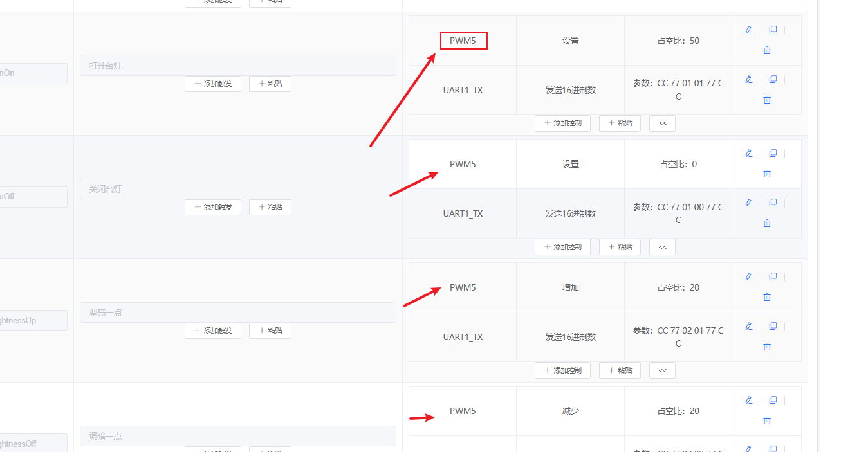Edit the PWM5 duty cycle 50 row
Viewport: 868px width, 452px height.
pos(748,30)
